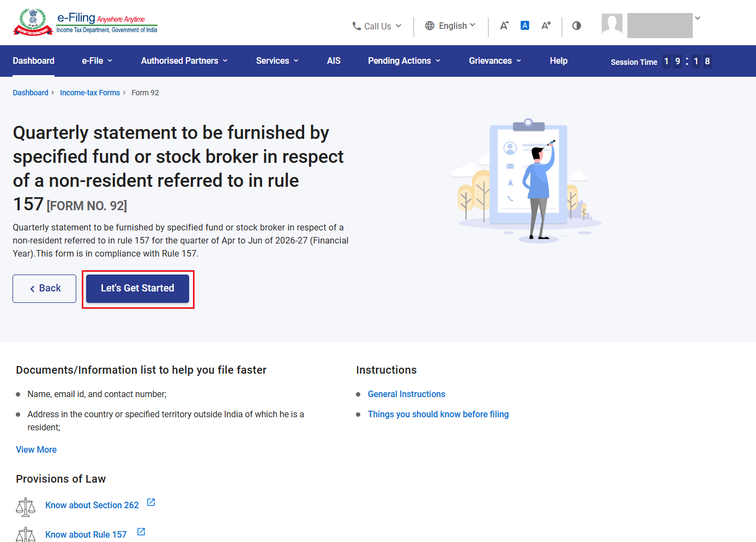Viewport: 756px width, 542px height.
Task: Click the scales icon beside Section 262
Action: [26, 507]
